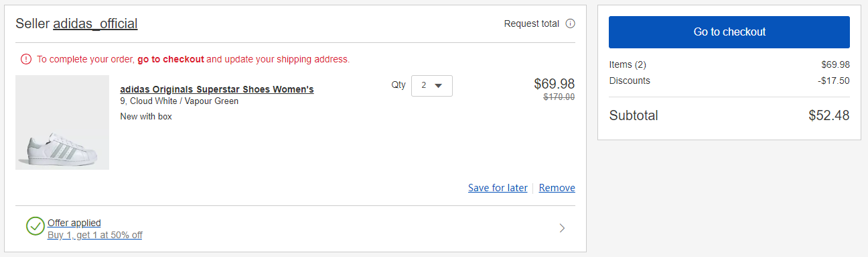Click the Discounts -$17.50 line
Image resolution: width=868 pixels, height=257 pixels.
click(x=729, y=81)
